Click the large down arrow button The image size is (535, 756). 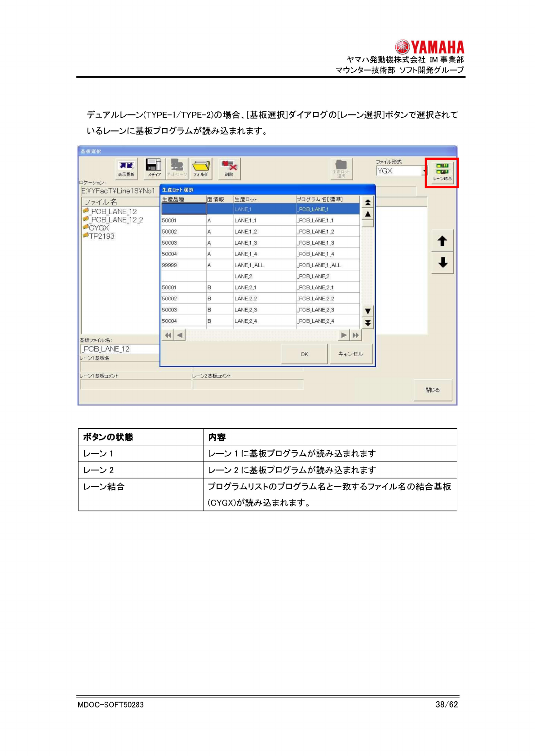point(442,263)
